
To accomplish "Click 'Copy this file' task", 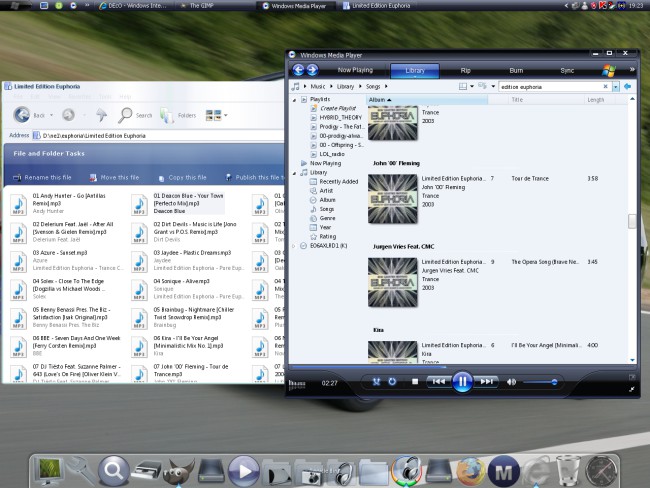I will pos(182,177).
